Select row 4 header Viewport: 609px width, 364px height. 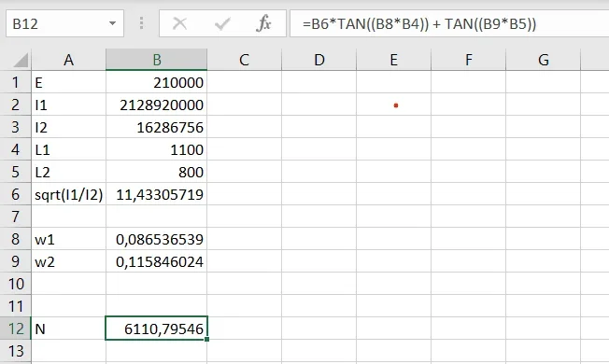pyautogui.click(x=16, y=149)
